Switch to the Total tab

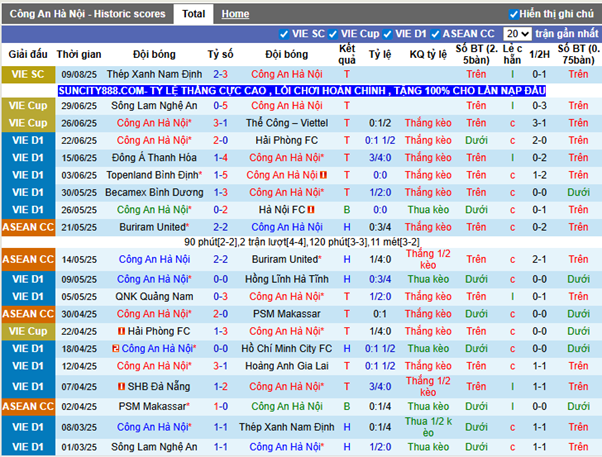pyautogui.click(x=194, y=14)
